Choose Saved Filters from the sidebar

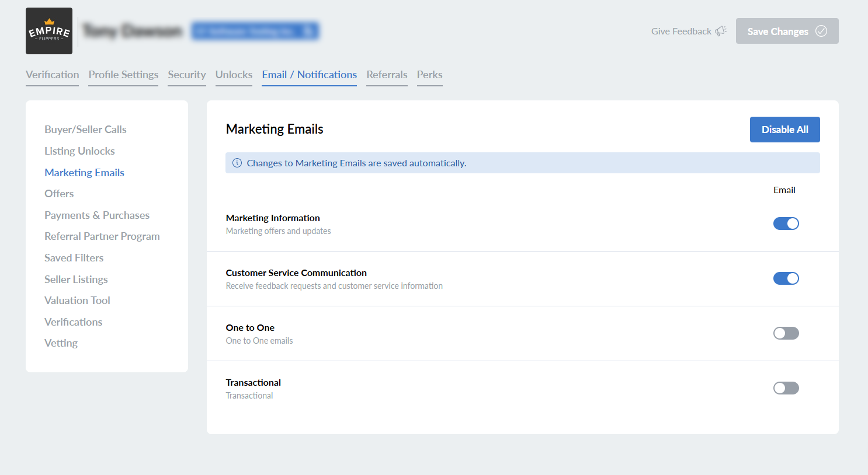pos(74,258)
